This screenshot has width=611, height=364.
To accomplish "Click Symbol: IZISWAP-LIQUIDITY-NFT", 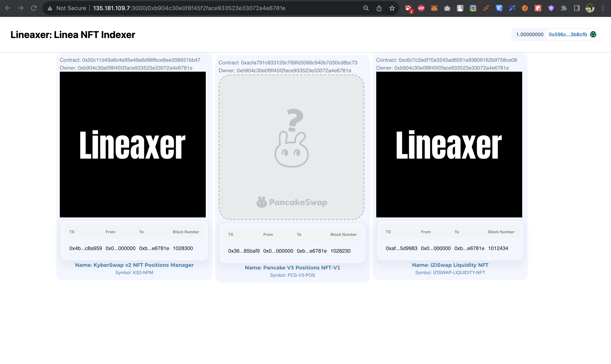I will click(450, 272).
